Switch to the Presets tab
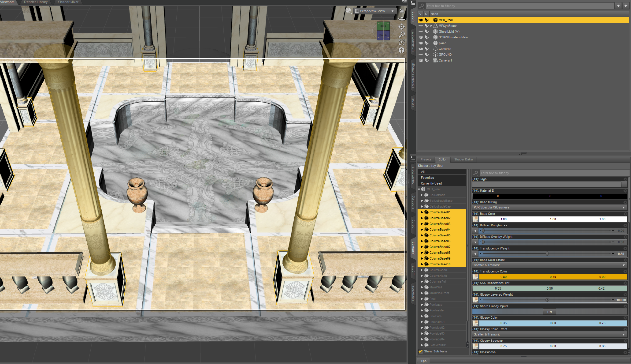This screenshot has height=364, width=631. pyautogui.click(x=426, y=159)
